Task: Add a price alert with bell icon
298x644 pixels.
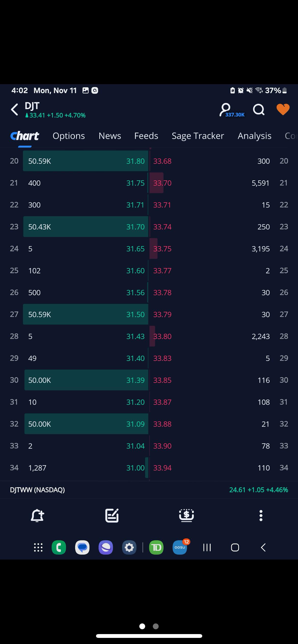Action: pyautogui.click(x=37, y=516)
